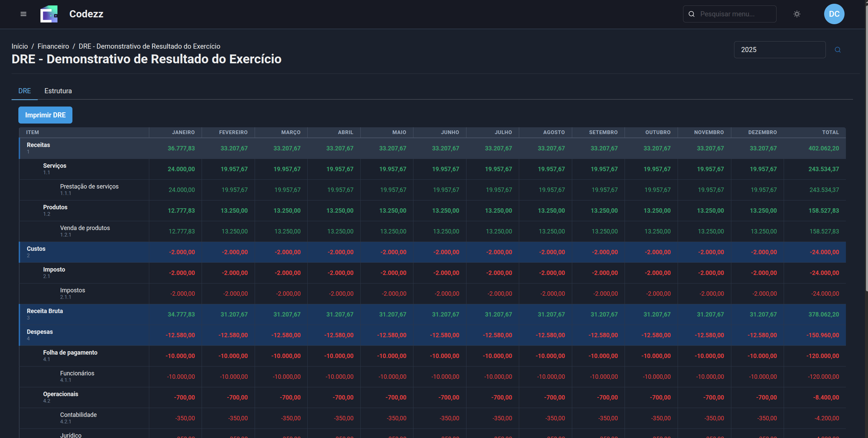868x438 pixels.
Task: Click the 2025 year input field
Action: click(x=779, y=50)
